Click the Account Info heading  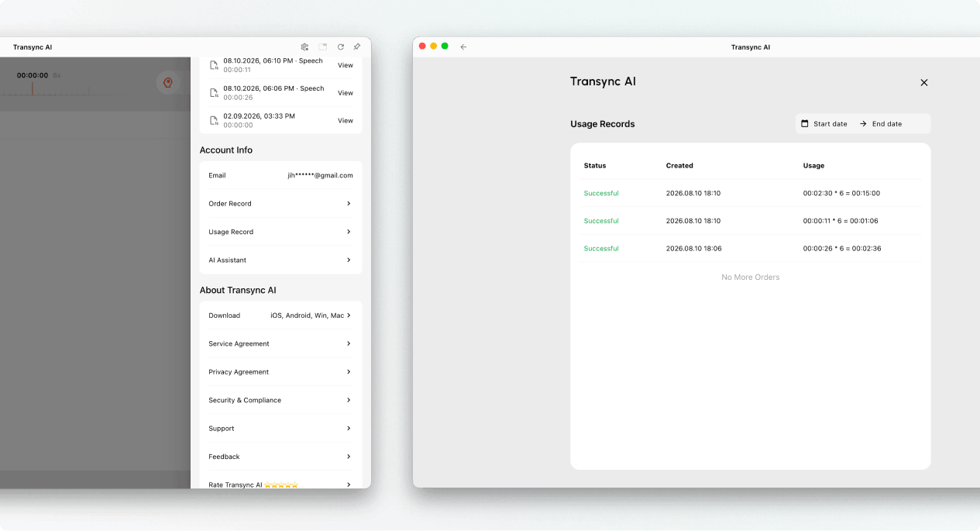(x=226, y=150)
